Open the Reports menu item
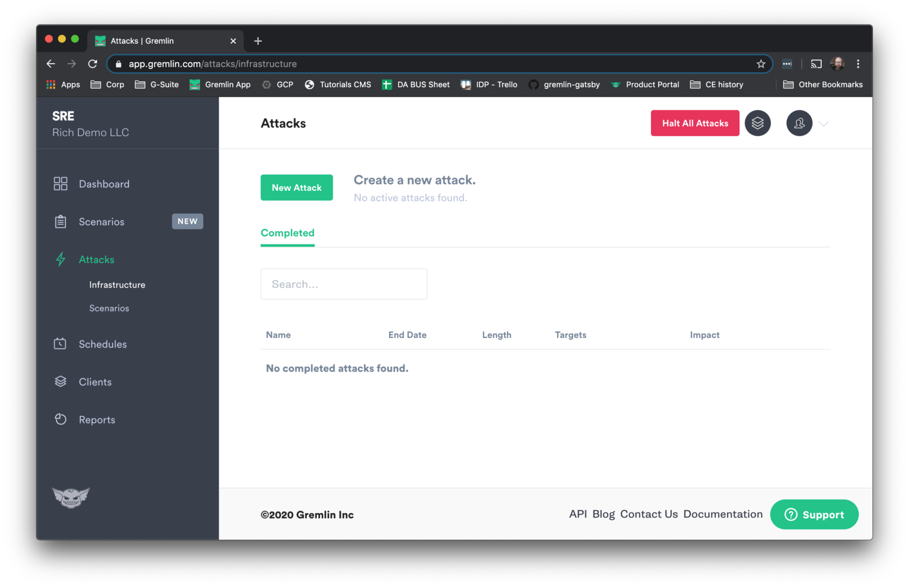The width and height of the screenshot is (909, 588). (97, 419)
